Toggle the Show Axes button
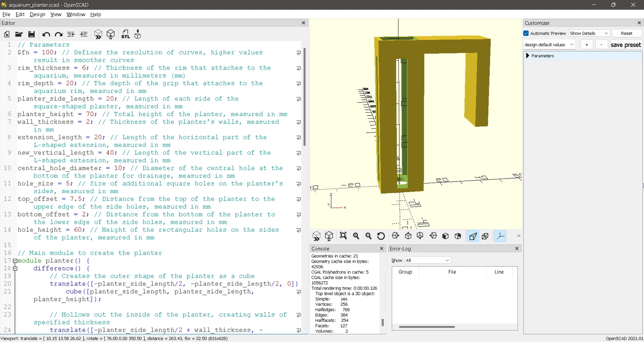This screenshot has height=342, width=644. tap(500, 236)
